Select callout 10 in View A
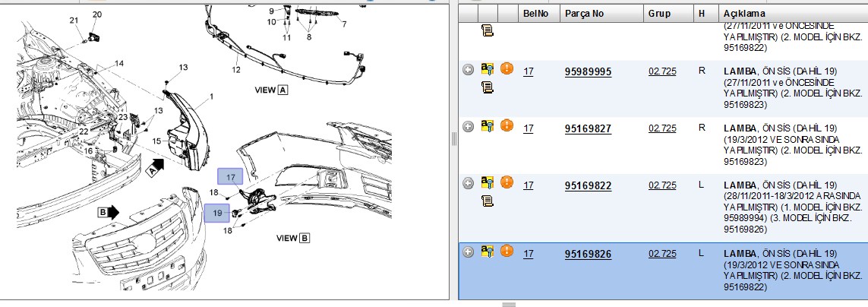The width and height of the screenshot is (868, 307). click(271, 22)
